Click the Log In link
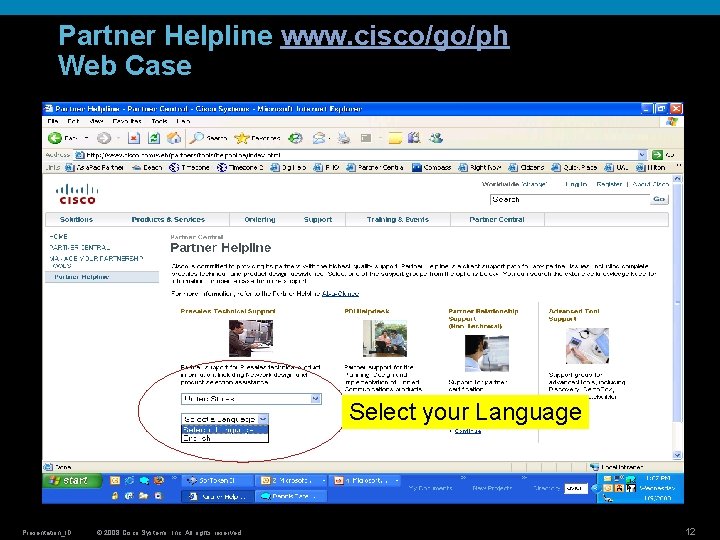This screenshot has height=540, width=720. tap(576, 184)
